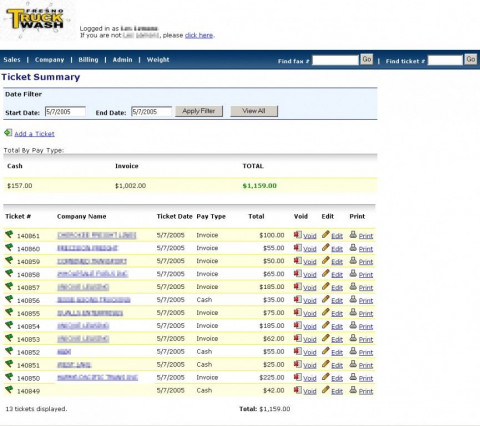The height and width of the screenshot is (426, 480).
Task: Click the Print link for ticket 140859
Action: [366, 262]
